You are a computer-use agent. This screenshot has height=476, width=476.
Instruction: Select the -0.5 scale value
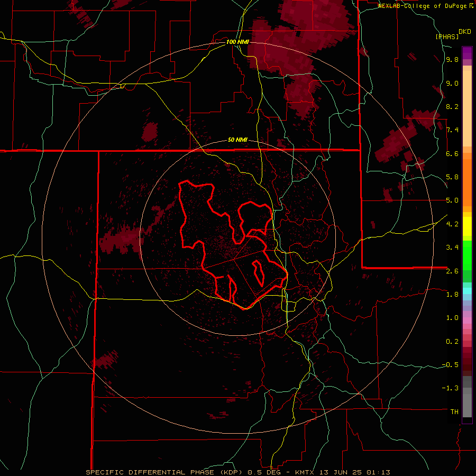(x=450, y=365)
